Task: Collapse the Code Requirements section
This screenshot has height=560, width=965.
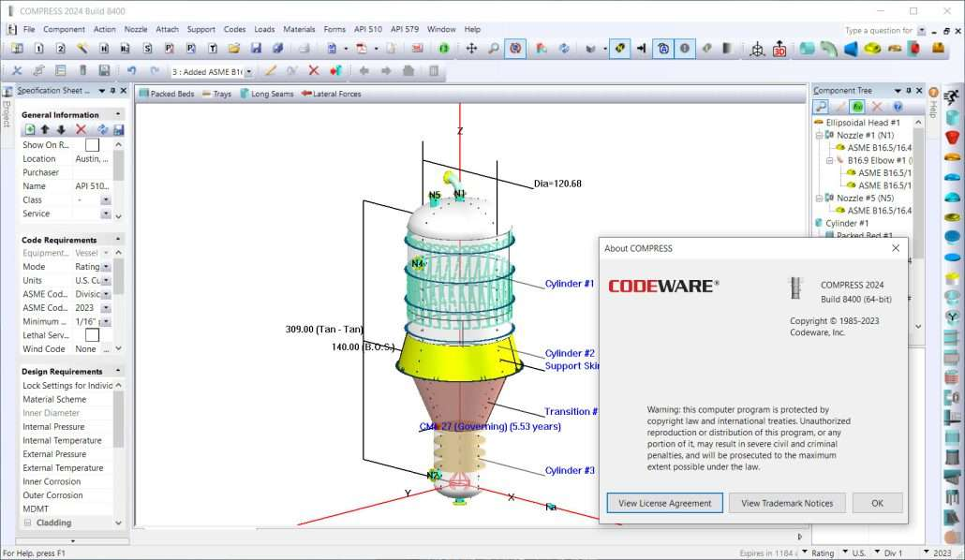Action: point(117,239)
